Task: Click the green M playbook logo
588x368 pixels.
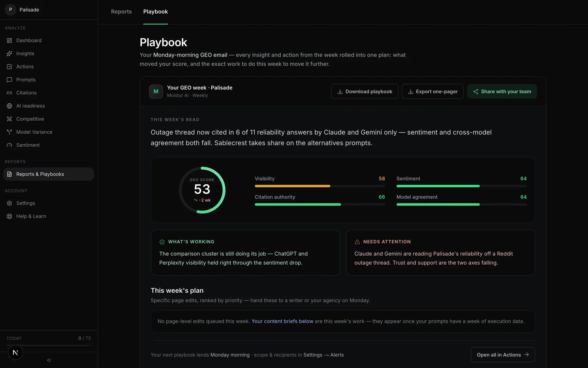Action: point(156,92)
